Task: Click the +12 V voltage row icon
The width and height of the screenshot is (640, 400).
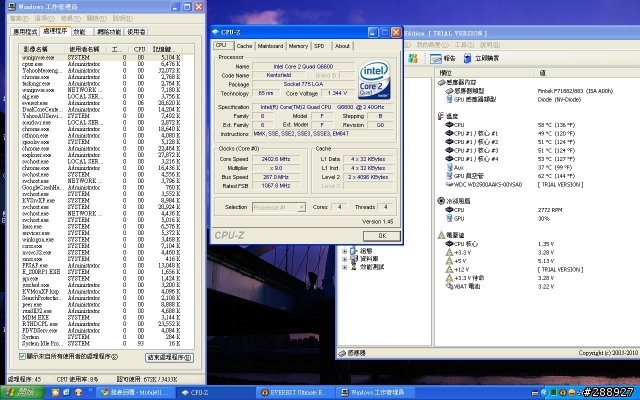Action: (449, 269)
